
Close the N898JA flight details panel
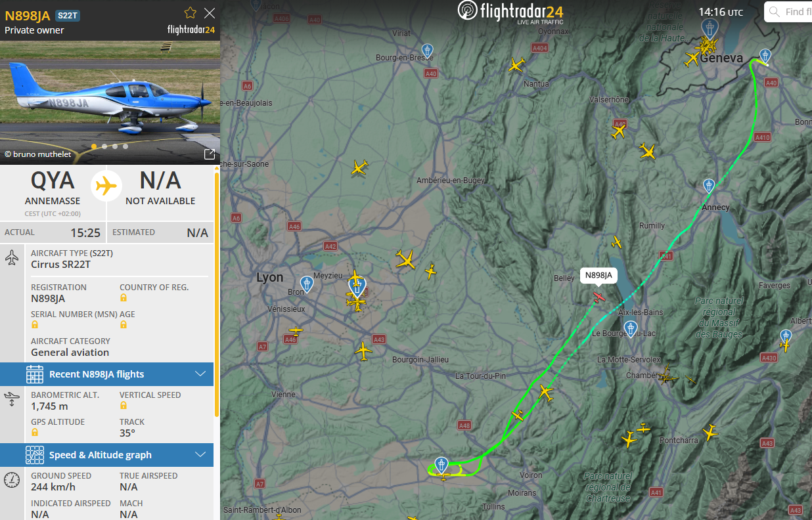pyautogui.click(x=210, y=12)
